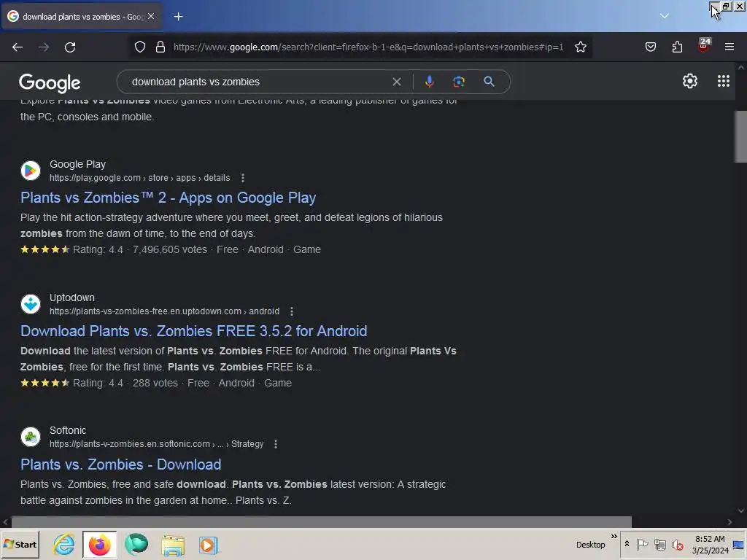Select the download plants vs zombies tab
The width and height of the screenshot is (747, 560).
tap(82, 17)
